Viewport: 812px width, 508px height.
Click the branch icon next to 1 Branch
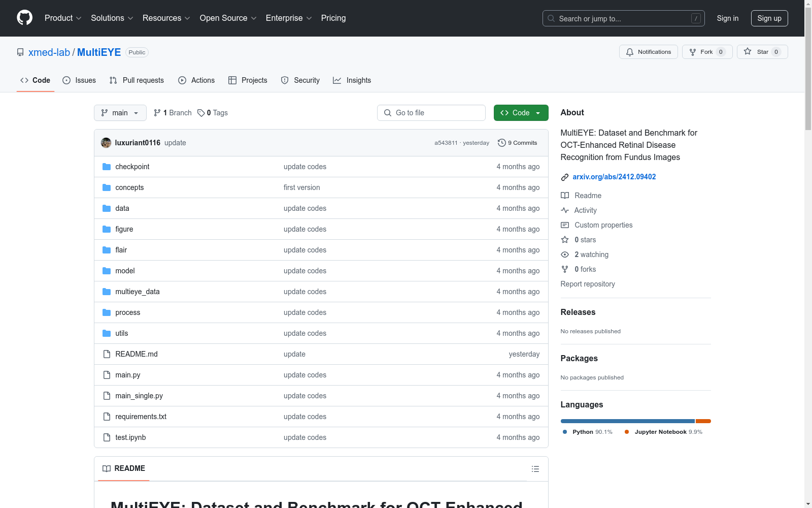(x=157, y=113)
